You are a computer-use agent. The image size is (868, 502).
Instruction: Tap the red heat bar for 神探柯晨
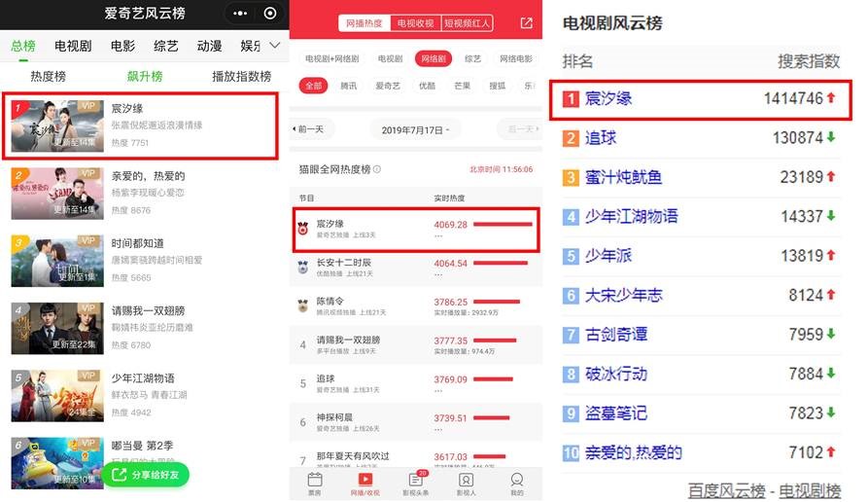pyautogui.click(x=492, y=417)
